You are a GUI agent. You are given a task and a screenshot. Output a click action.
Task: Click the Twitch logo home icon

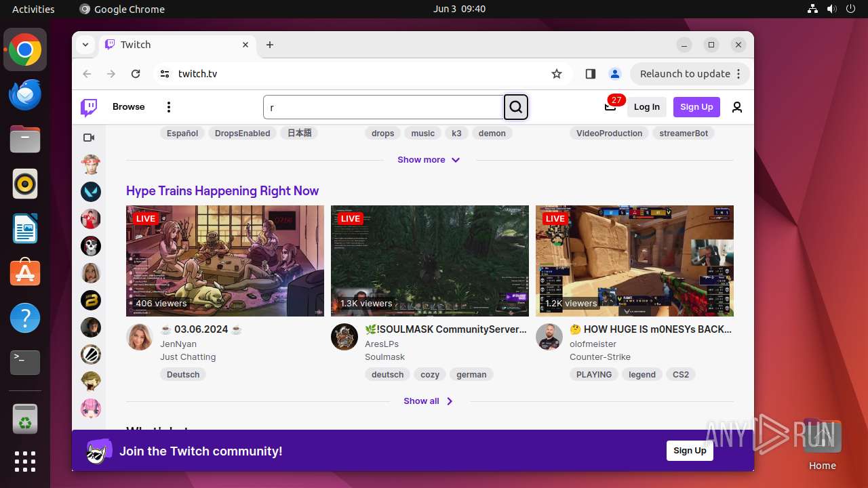[89, 107]
